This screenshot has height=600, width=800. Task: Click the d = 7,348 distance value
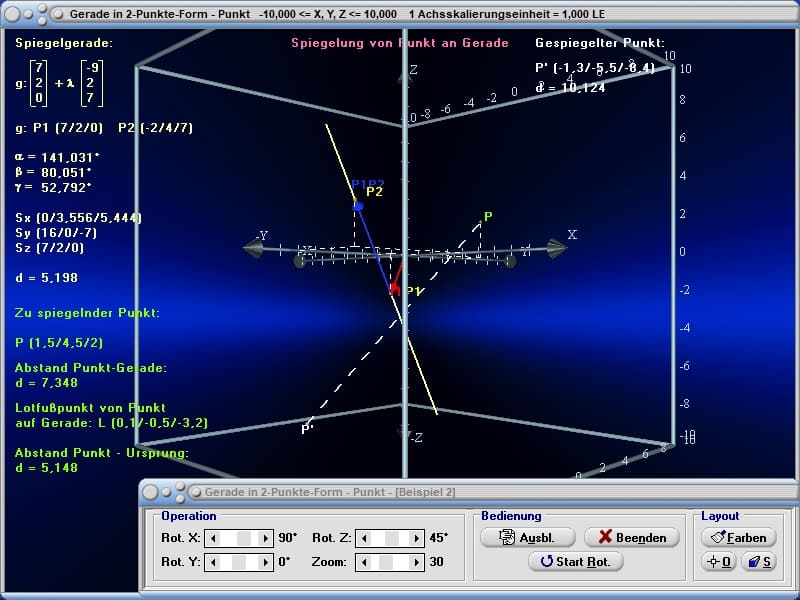(x=46, y=383)
